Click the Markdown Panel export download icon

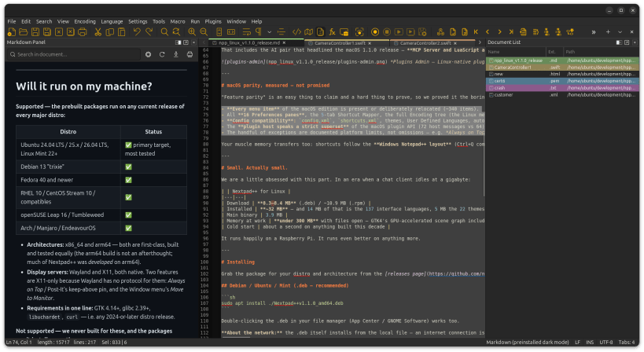pyautogui.click(x=176, y=54)
